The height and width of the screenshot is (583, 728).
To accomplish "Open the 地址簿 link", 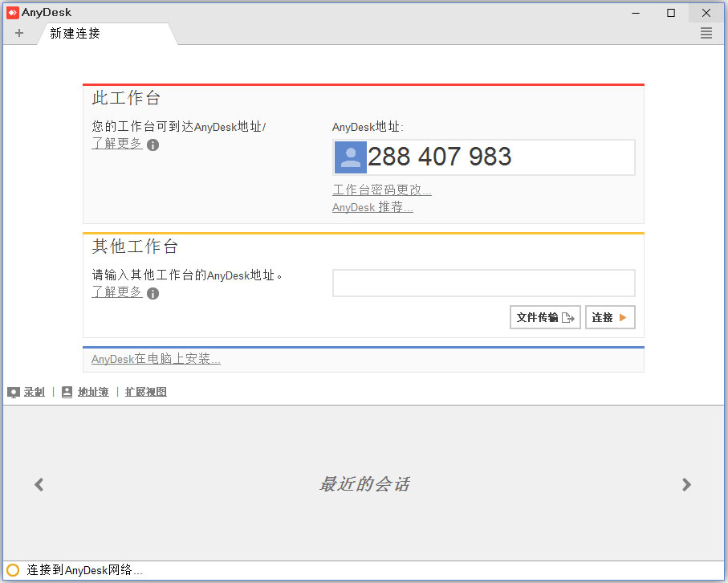I will click(x=93, y=392).
